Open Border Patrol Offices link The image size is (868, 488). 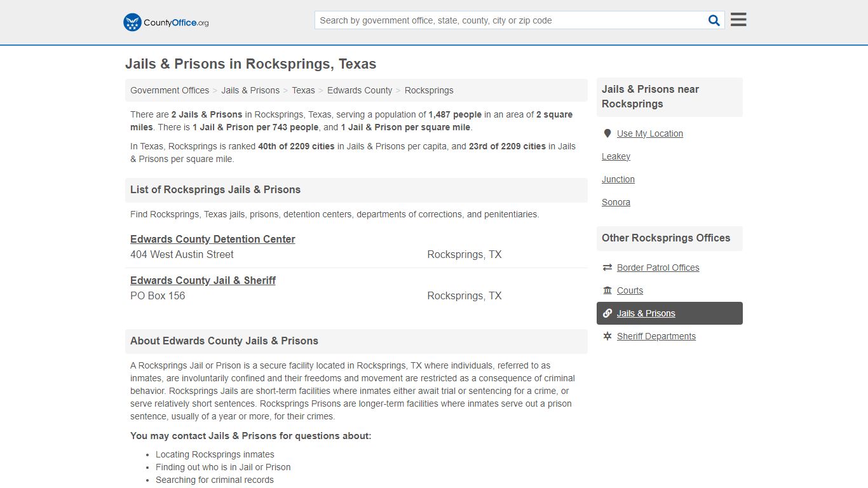point(658,268)
